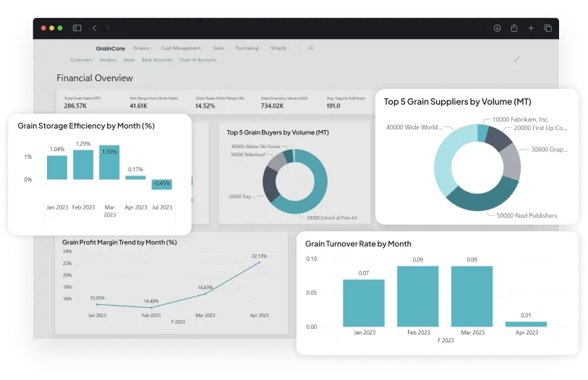Screen dimensions: 588x380
Task: Open the hamburger more-options menu
Action: click(311, 48)
